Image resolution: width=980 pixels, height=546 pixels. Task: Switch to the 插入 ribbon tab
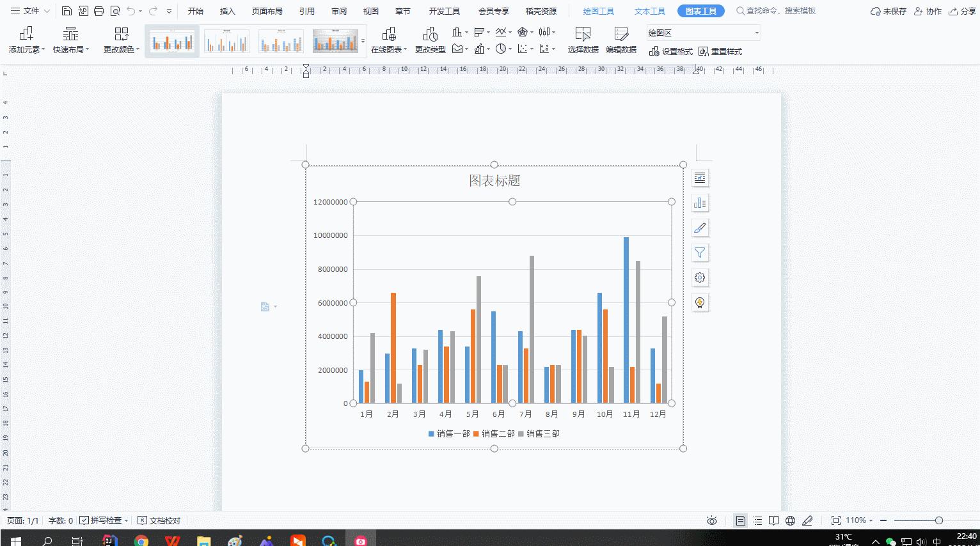227,10
